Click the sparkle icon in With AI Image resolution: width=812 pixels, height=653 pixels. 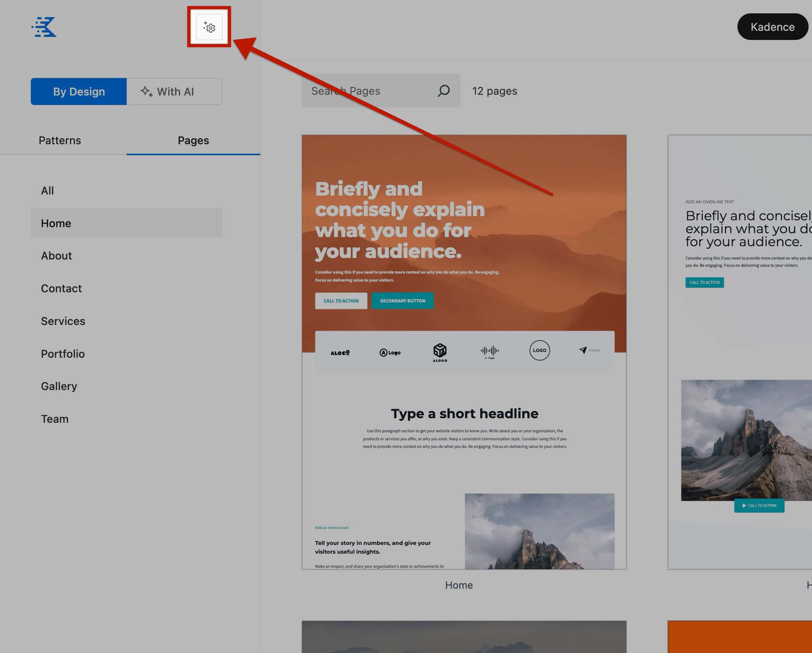[x=146, y=91]
